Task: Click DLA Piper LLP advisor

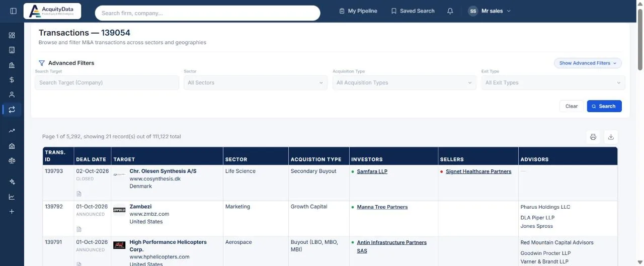Action: coord(537,218)
